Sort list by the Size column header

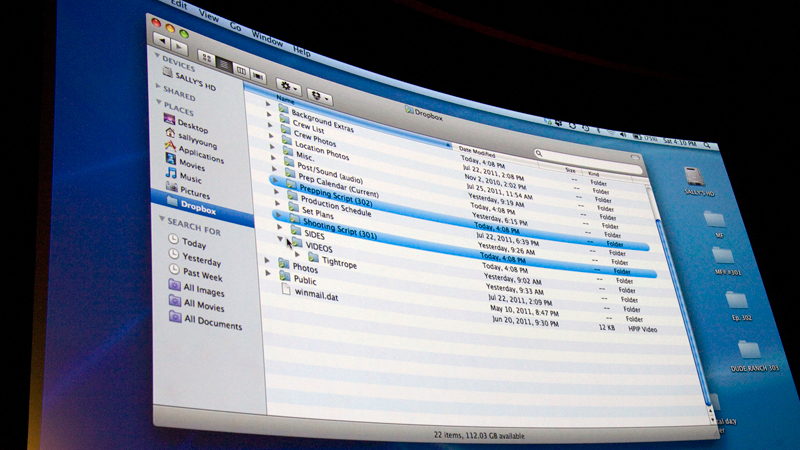(x=570, y=170)
